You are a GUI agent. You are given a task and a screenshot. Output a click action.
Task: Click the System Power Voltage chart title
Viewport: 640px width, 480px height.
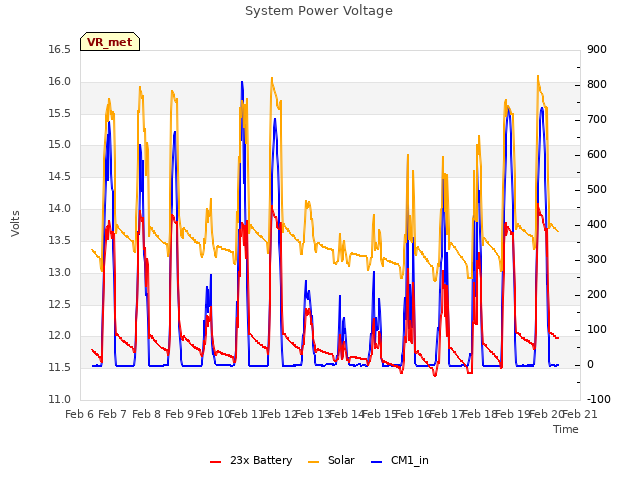click(x=319, y=11)
